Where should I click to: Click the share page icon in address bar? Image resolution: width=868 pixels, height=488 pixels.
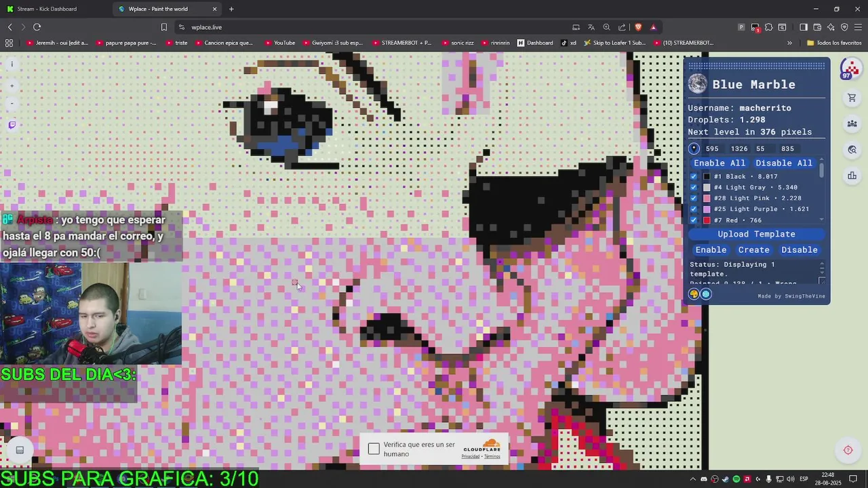tap(622, 27)
